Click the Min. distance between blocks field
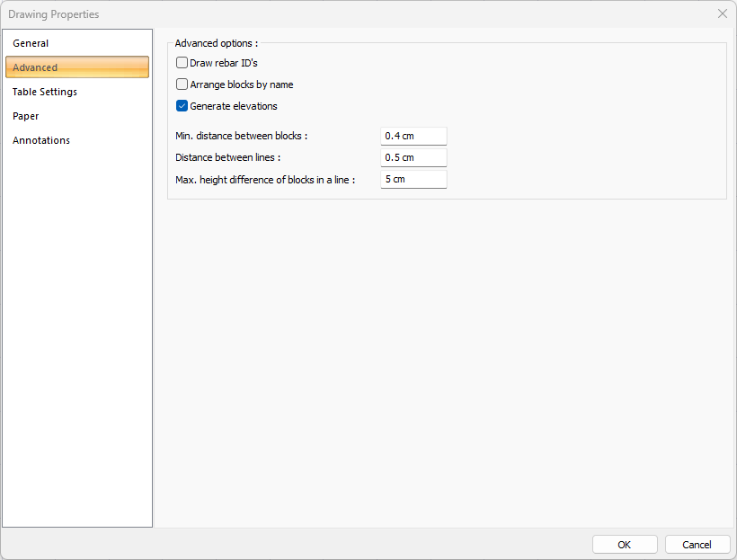 pyautogui.click(x=413, y=136)
